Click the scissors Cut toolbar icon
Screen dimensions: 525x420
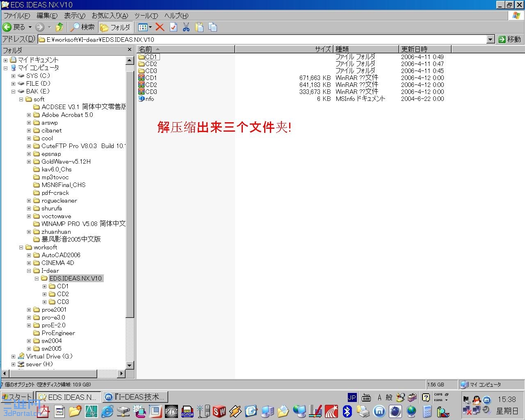pos(186,27)
